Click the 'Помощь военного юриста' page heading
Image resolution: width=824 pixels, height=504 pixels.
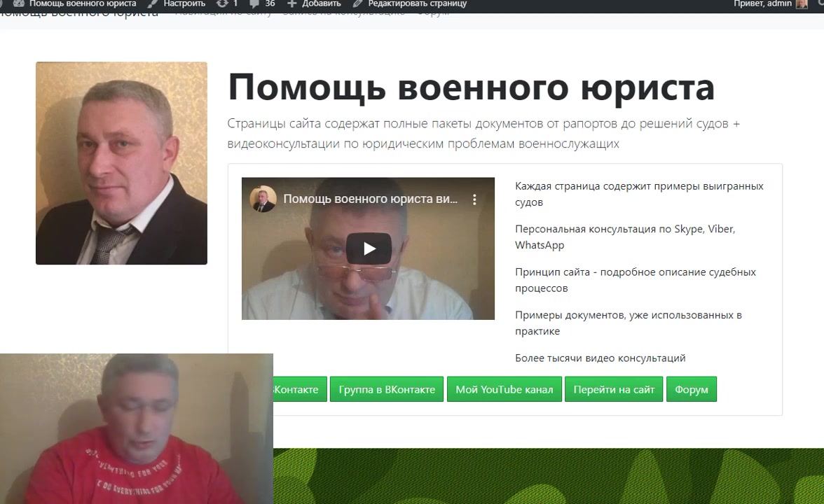[x=472, y=87]
